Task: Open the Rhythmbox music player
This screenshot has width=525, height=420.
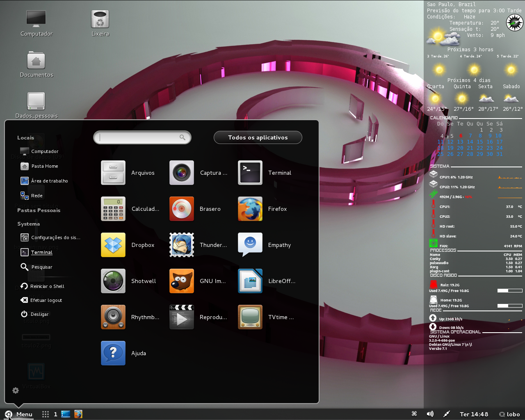Action: click(113, 317)
